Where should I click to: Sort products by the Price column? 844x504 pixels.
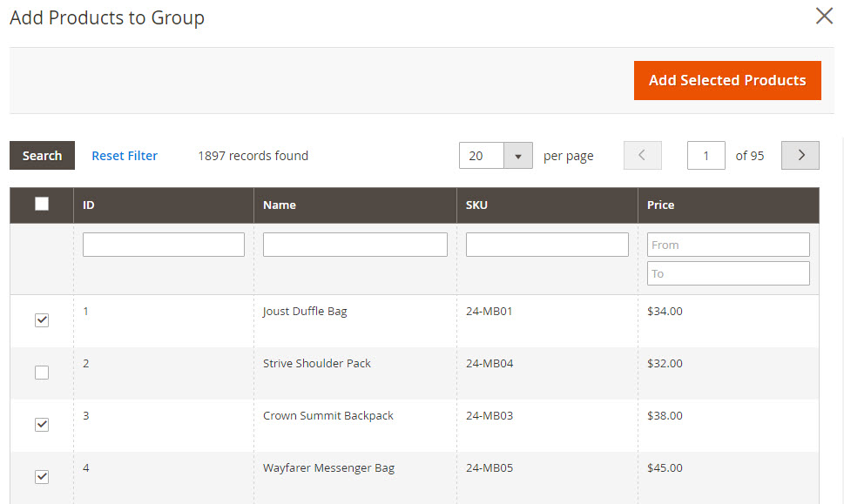[x=660, y=205]
